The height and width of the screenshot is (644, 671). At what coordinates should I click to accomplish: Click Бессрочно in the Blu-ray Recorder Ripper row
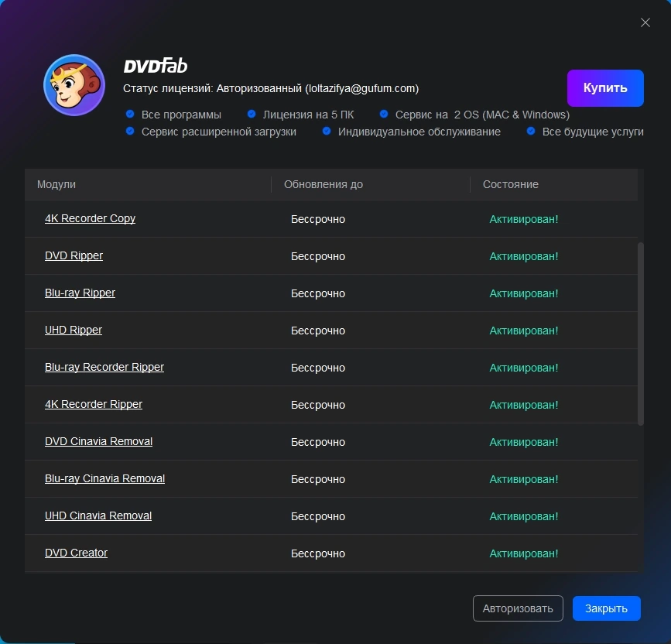pos(318,368)
